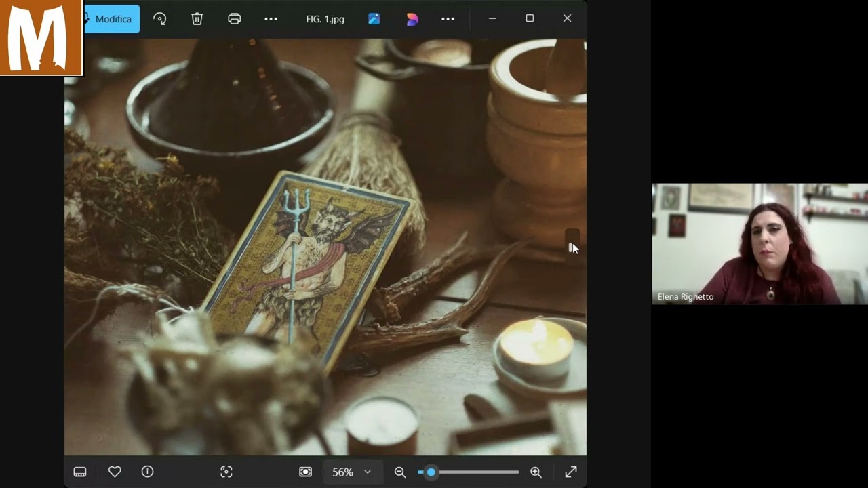Click the Elena Righetto name label
Screen dimensions: 868x488
[686, 297]
